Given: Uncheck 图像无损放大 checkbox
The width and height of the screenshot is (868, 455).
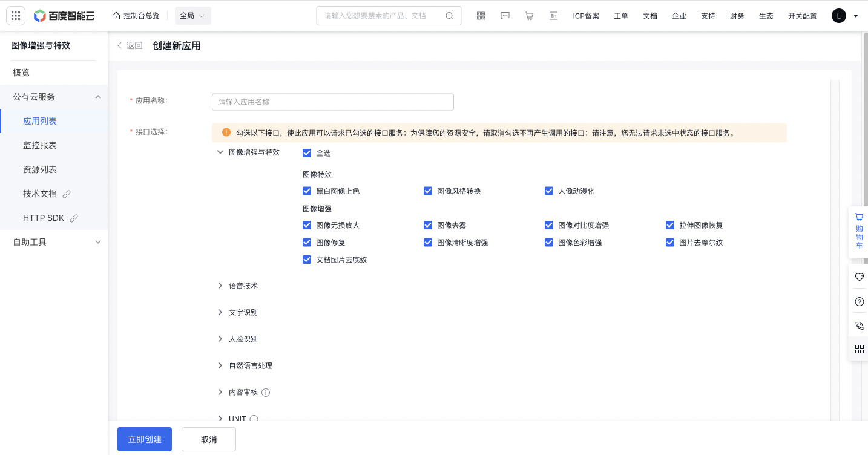Looking at the screenshot, I should (307, 225).
